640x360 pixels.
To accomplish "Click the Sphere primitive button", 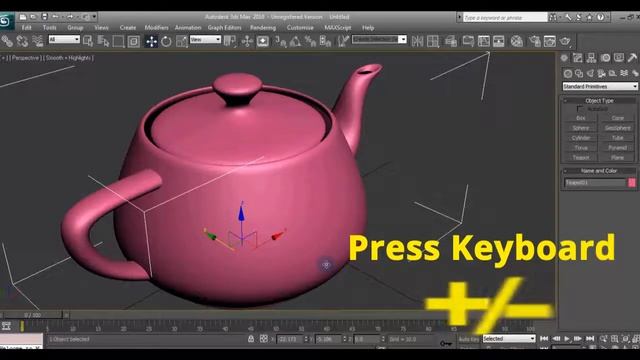I will [581, 128].
